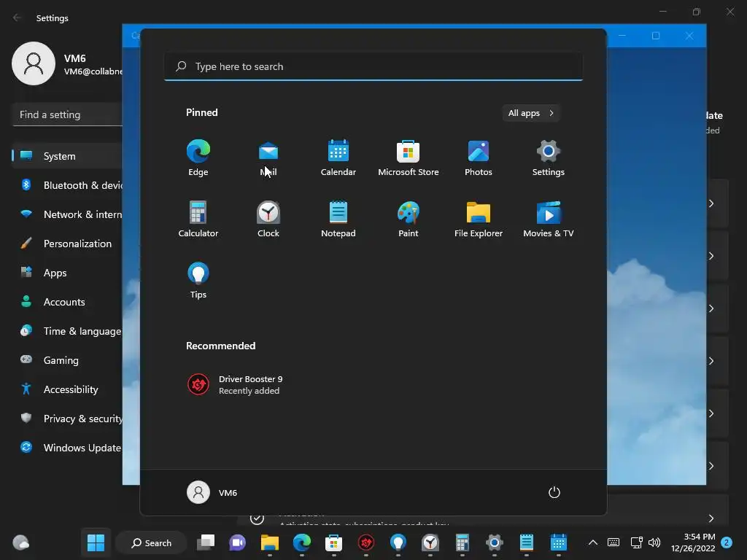Open notification center badge
The width and height of the screenshot is (747, 560).
(727, 542)
